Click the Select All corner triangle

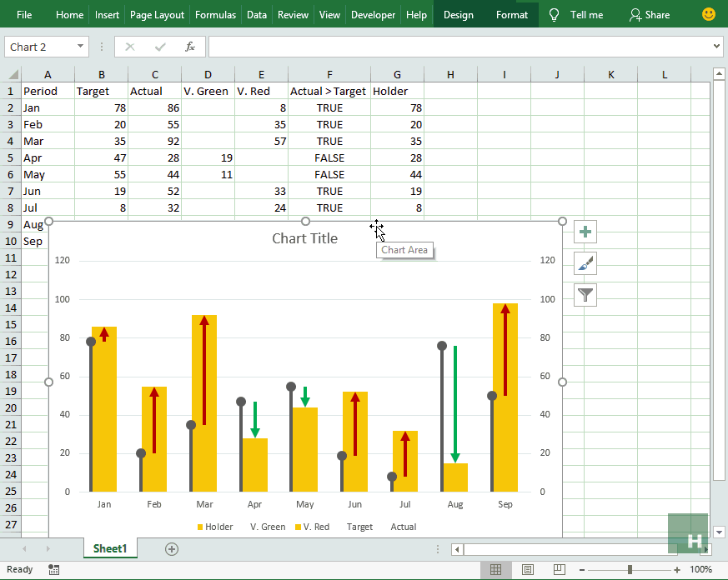13,74
